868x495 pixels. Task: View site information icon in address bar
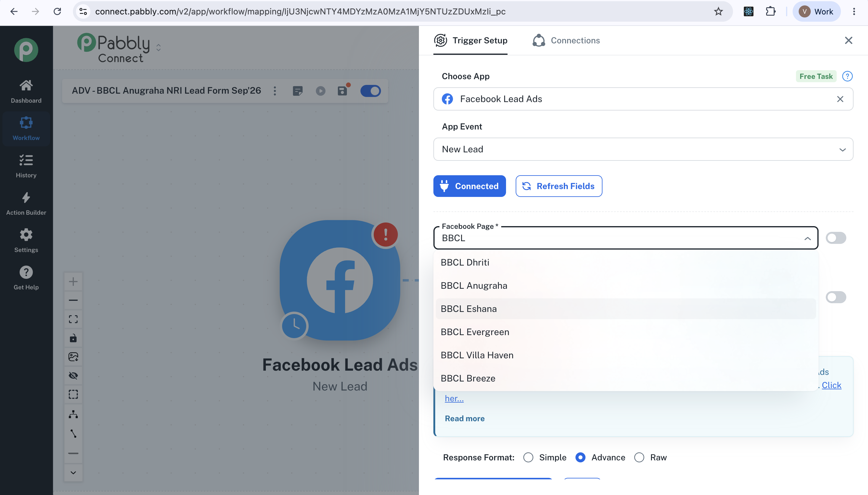coord(83,11)
